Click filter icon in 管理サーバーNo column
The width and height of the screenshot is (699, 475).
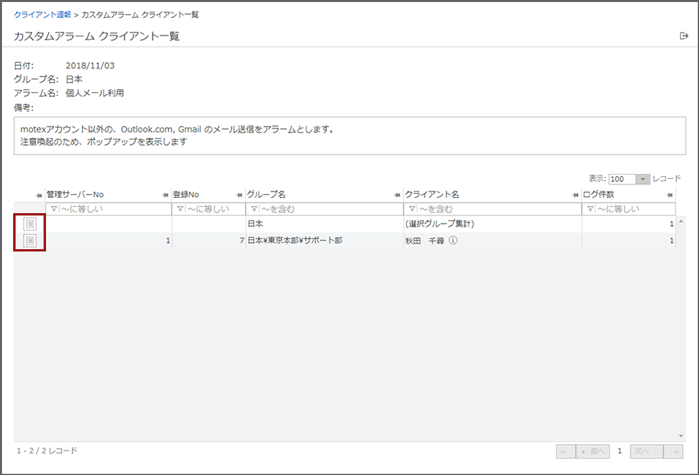(x=54, y=209)
